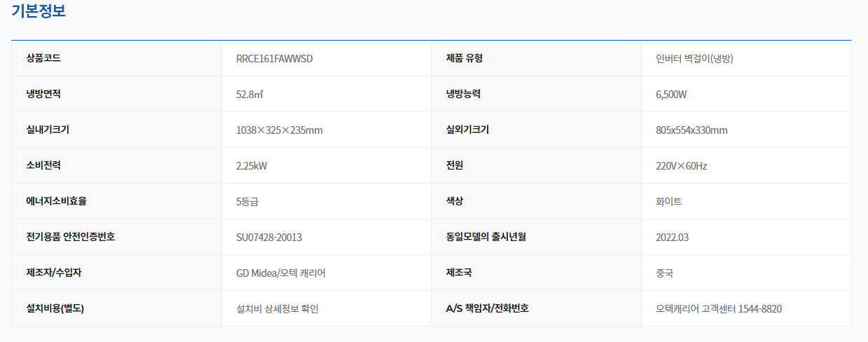
Task: Click the 기본정보 section heading
Action: [39, 11]
